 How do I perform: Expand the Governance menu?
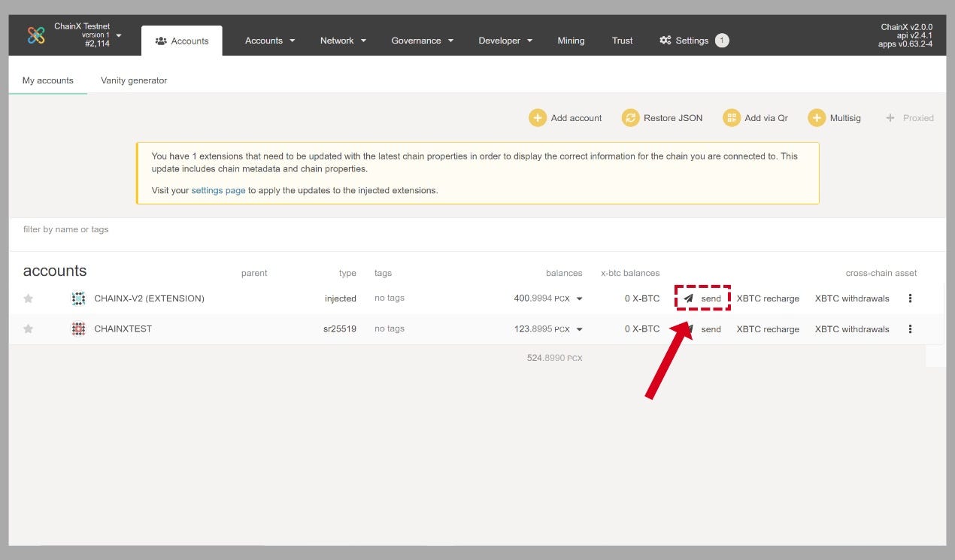tap(423, 41)
